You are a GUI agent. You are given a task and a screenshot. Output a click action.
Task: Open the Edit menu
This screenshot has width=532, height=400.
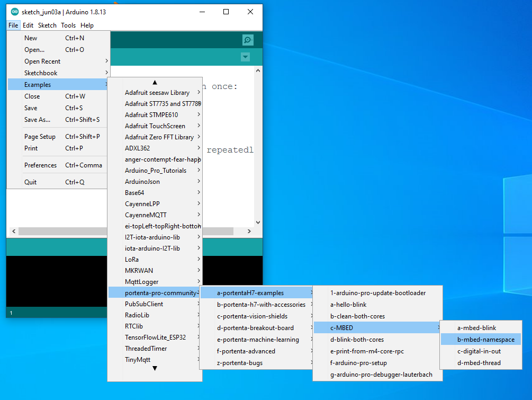point(28,25)
